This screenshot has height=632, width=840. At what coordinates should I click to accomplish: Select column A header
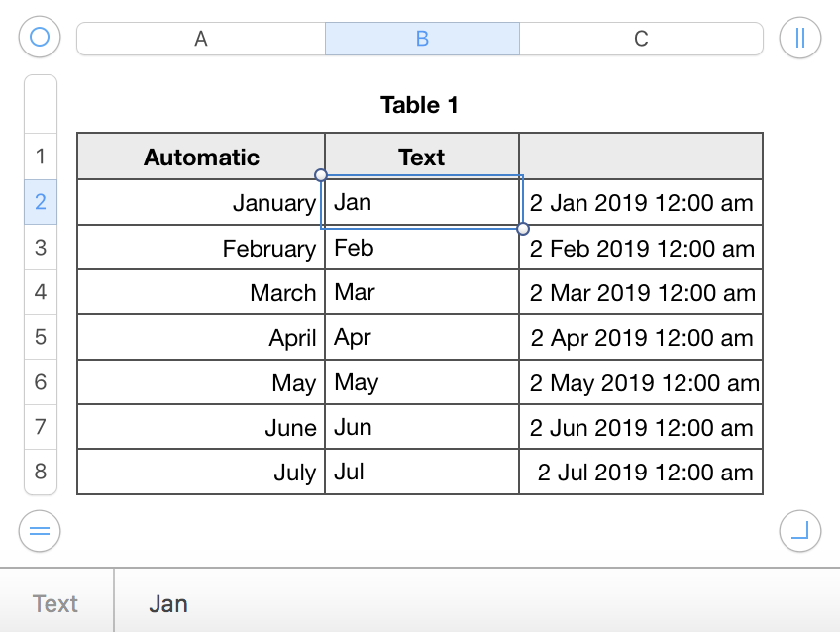pyautogui.click(x=201, y=39)
